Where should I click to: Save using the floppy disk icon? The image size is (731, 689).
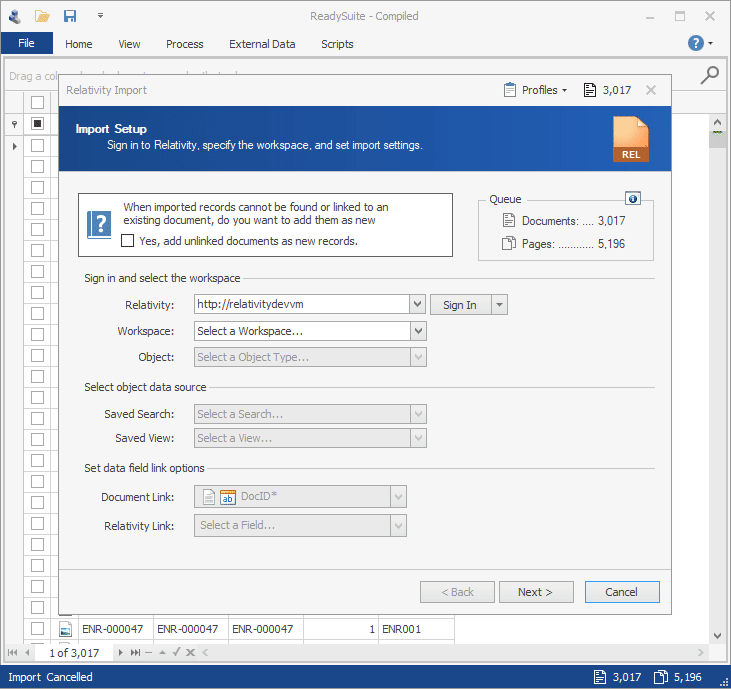click(x=70, y=16)
